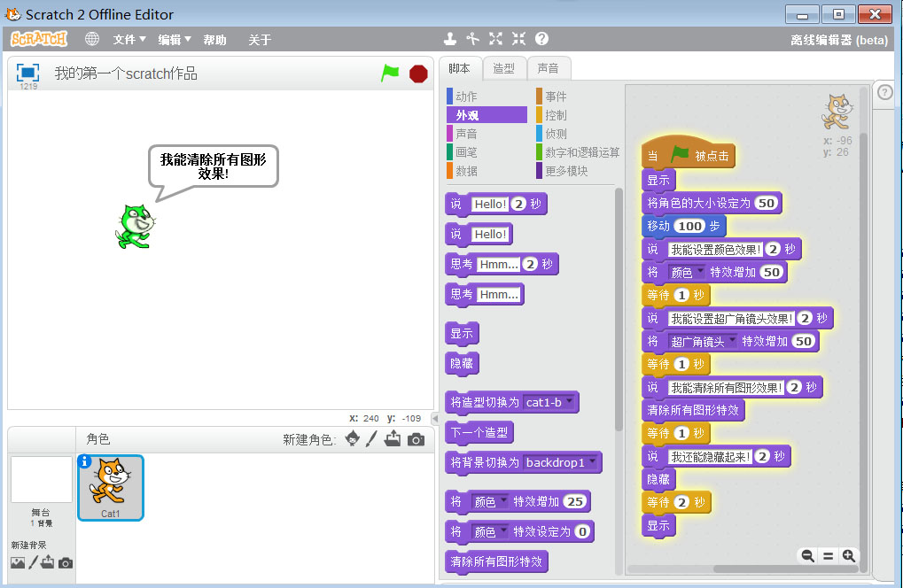
Task: Open backdrop1 dropdown in palette block
Action: (x=560, y=462)
